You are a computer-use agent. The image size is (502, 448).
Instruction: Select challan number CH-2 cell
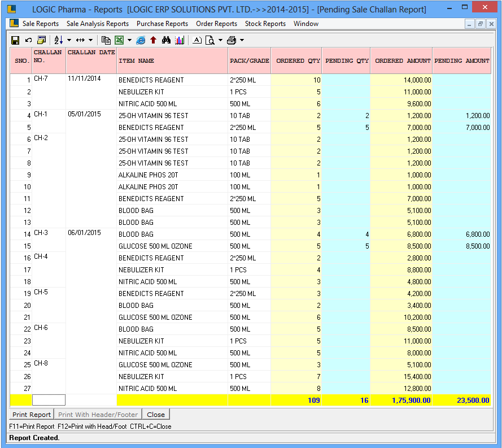tap(49, 181)
